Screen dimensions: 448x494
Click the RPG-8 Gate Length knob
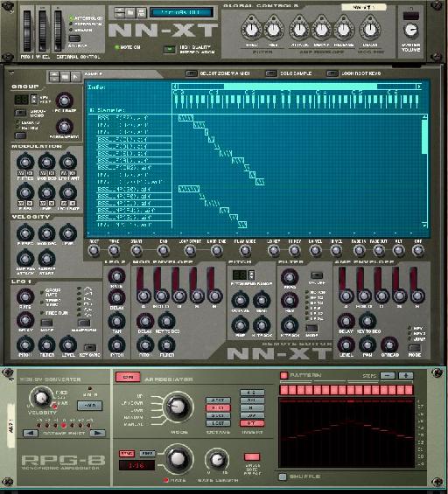[217, 459]
